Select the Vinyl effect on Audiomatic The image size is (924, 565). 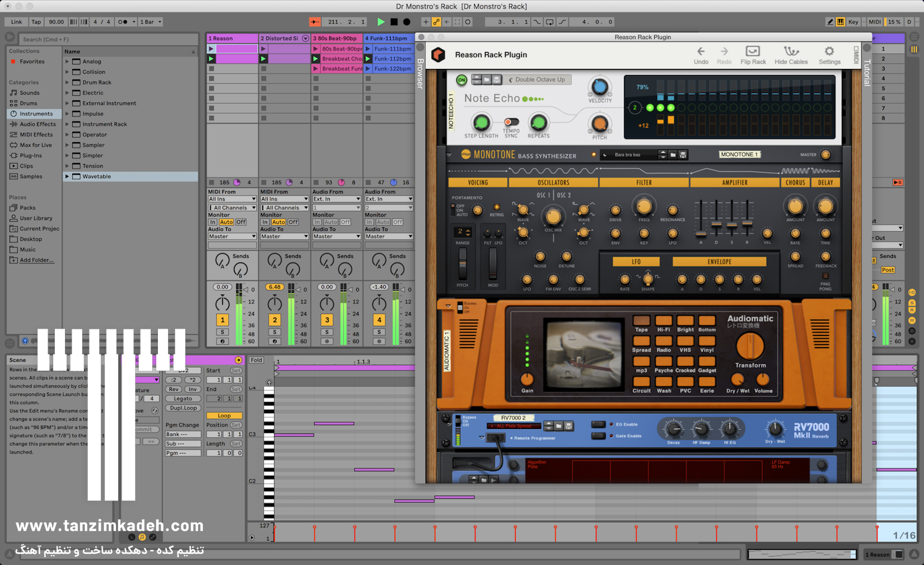(707, 341)
